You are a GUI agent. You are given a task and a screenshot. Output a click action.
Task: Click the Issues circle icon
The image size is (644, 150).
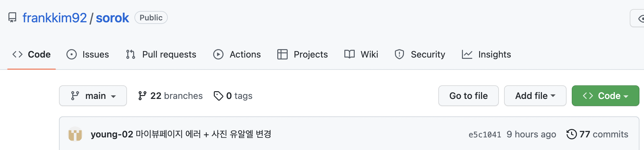72,54
